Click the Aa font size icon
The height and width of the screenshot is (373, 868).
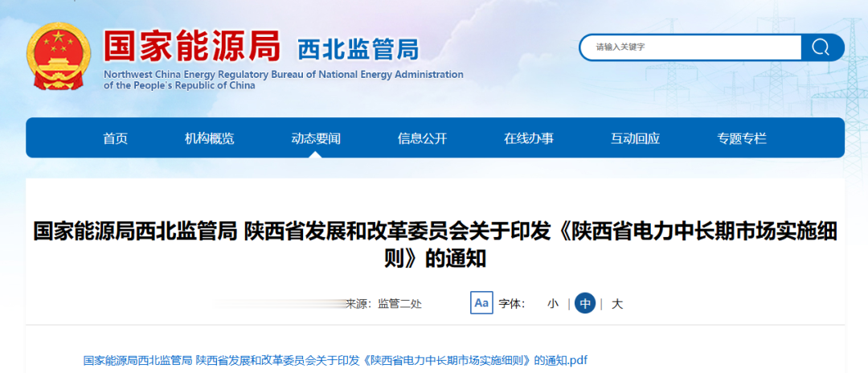(x=481, y=303)
